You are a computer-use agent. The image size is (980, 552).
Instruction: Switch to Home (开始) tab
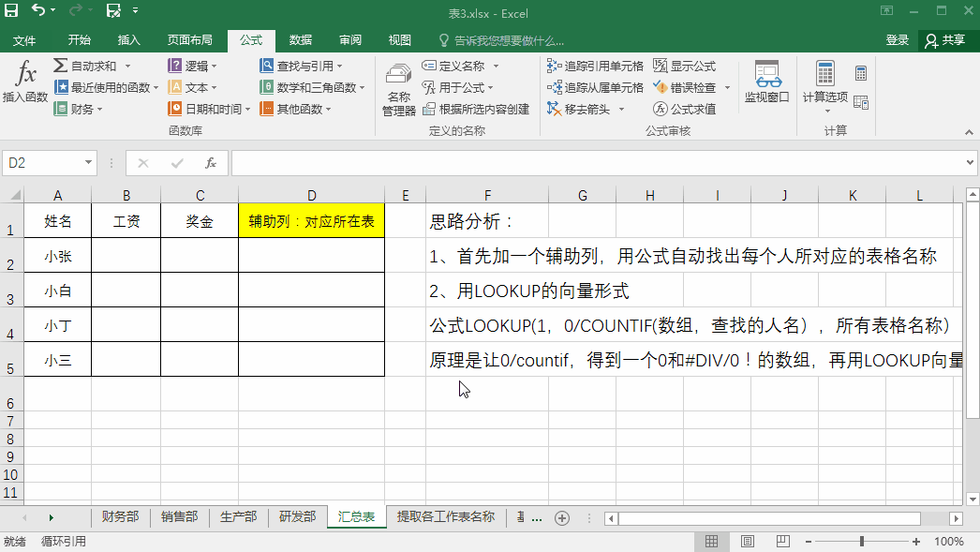point(80,40)
